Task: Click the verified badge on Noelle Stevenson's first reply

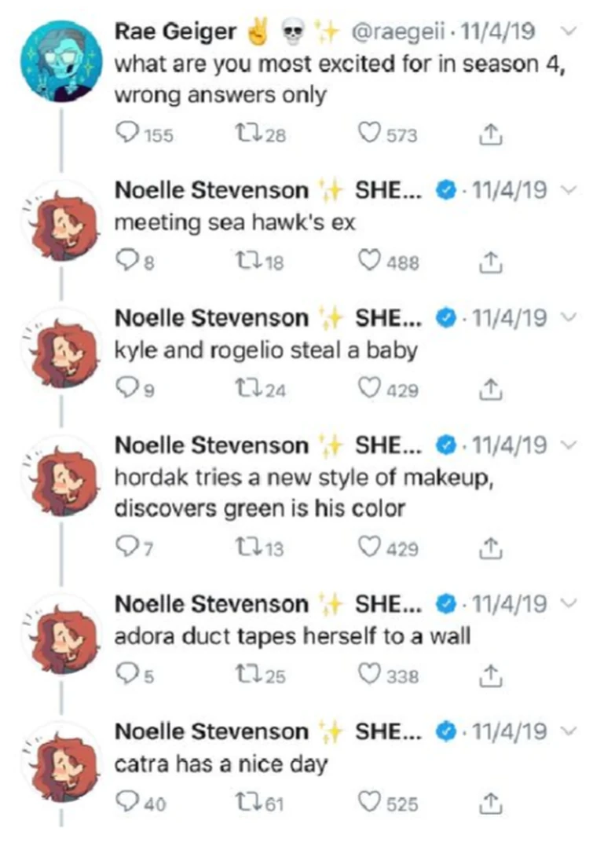Action: (x=447, y=189)
